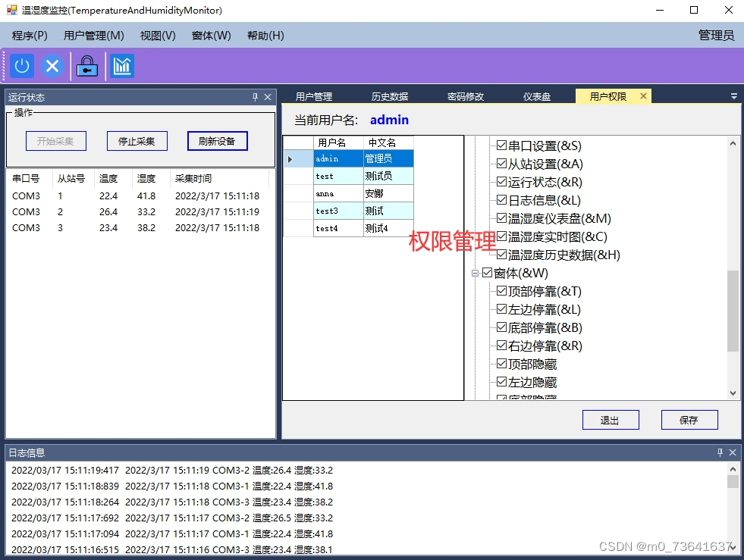744x560 pixels.
Task: Click the 保存 button
Action: (689, 420)
